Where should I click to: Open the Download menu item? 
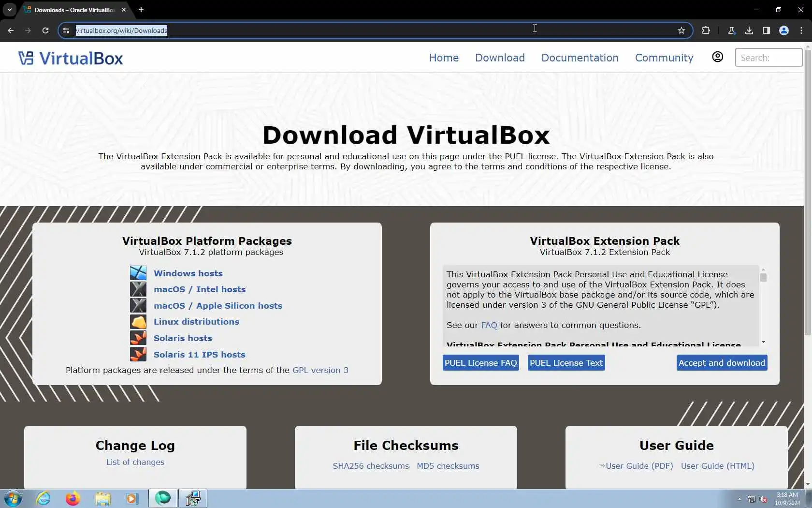pyautogui.click(x=500, y=58)
